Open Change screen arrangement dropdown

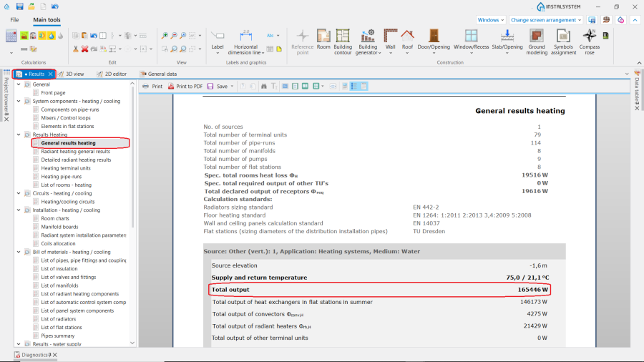coord(546,20)
